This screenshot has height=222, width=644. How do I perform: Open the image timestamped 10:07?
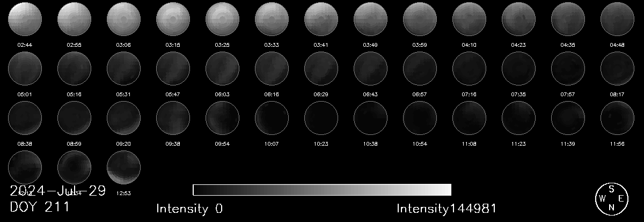(x=272, y=118)
